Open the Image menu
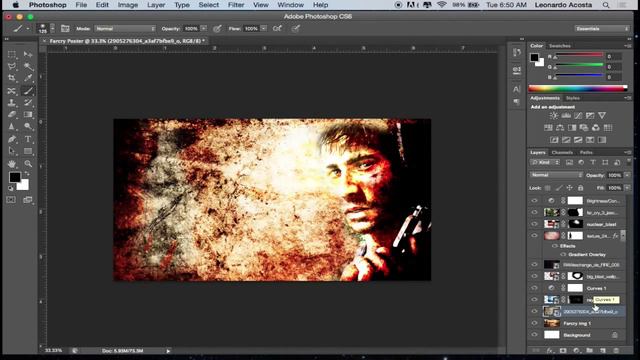 (x=128, y=5)
